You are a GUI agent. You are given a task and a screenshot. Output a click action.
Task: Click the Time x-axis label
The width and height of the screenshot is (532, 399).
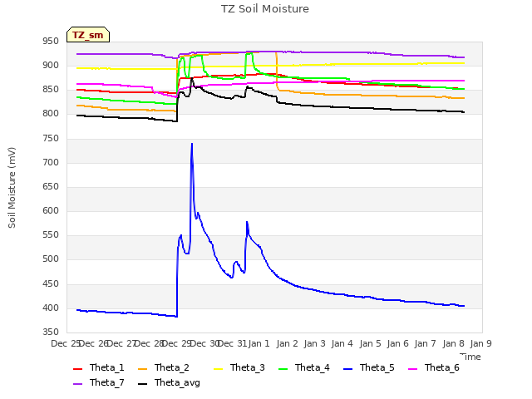click(x=470, y=357)
